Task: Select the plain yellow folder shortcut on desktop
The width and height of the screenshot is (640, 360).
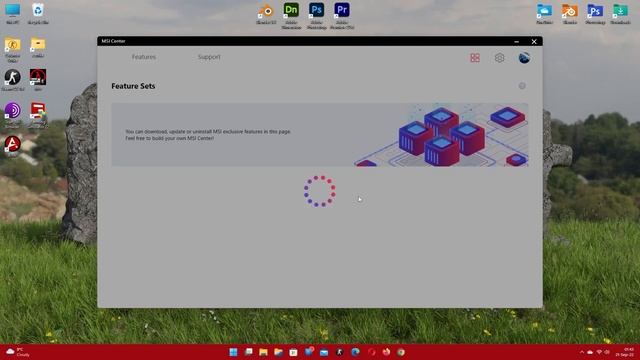Action: [x=38, y=47]
